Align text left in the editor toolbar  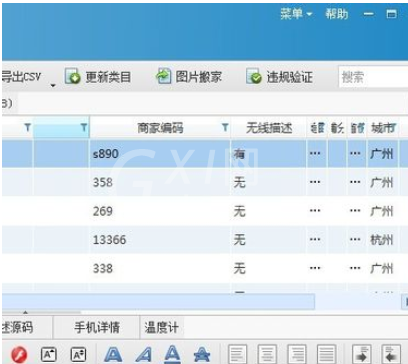point(238,354)
